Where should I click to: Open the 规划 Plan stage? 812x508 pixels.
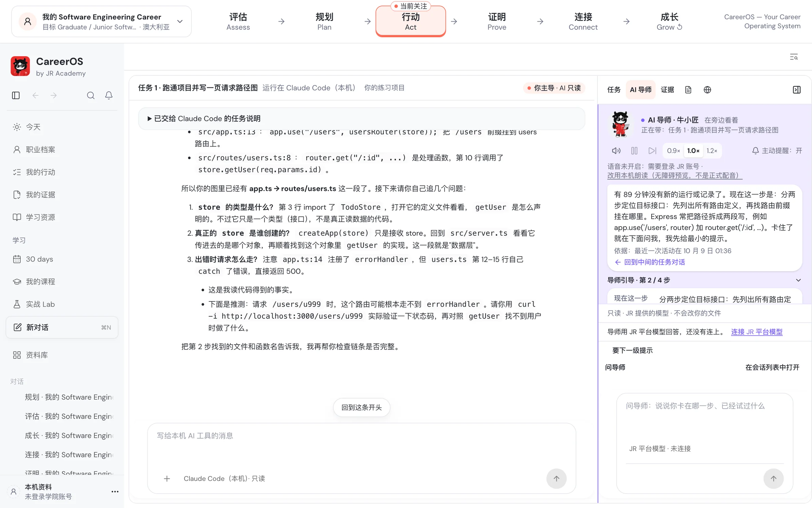coord(324,21)
